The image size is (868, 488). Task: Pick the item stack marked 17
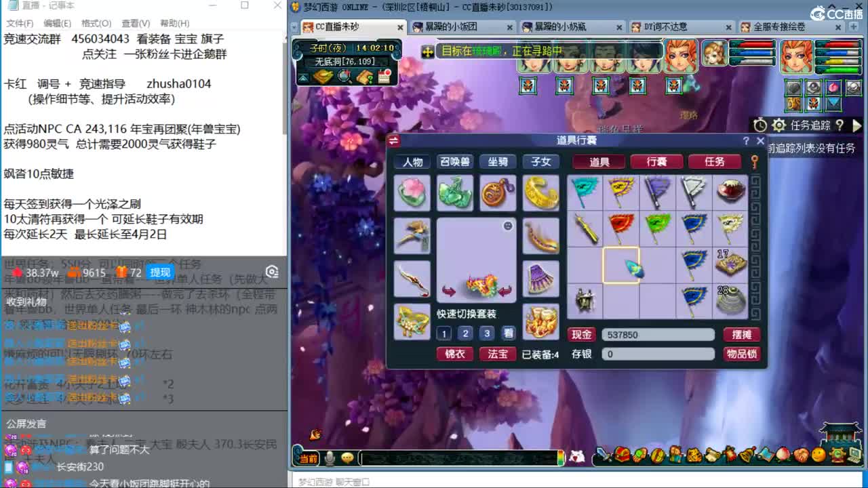pyautogui.click(x=730, y=264)
